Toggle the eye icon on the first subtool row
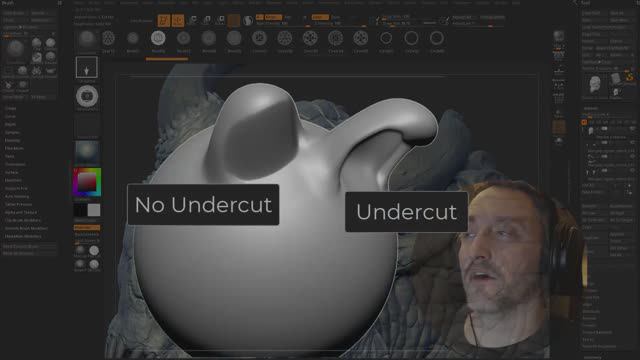 [632, 129]
